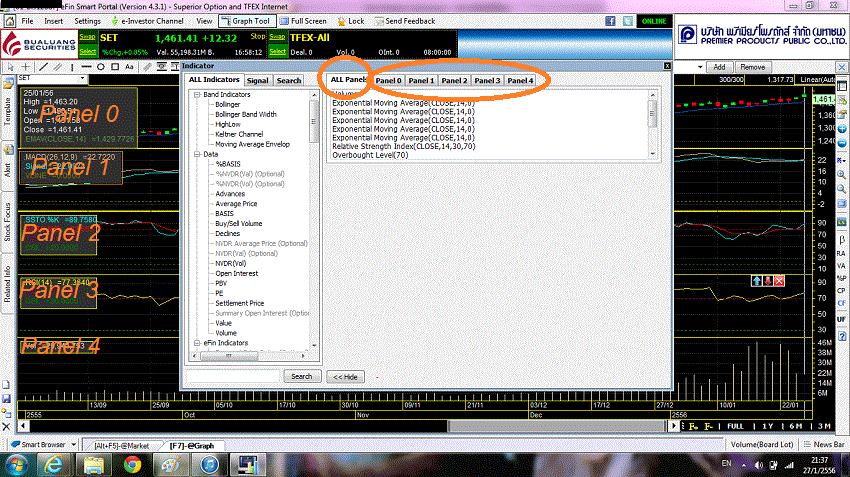Viewport: 850px width, 477px height.
Task: Select Bollinger Band Width in indicator tree
Action: 246,114
